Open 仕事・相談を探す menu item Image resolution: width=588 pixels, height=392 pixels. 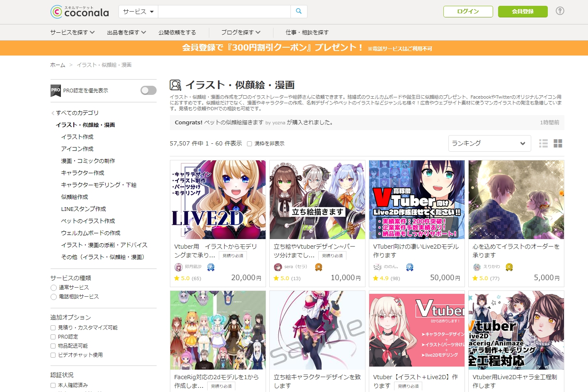307,32
